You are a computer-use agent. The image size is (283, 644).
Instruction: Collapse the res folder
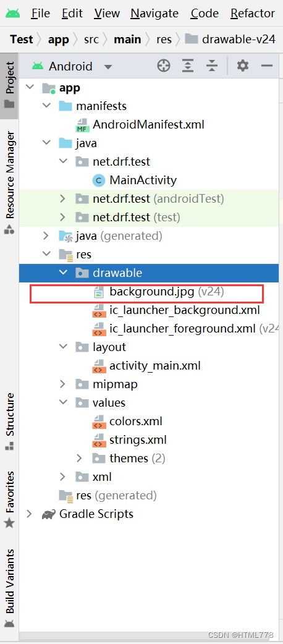(x=46, y=254)
